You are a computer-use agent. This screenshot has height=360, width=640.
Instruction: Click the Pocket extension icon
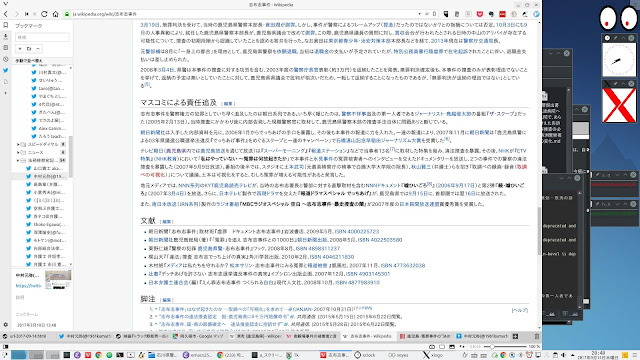[x=480, y=14]
